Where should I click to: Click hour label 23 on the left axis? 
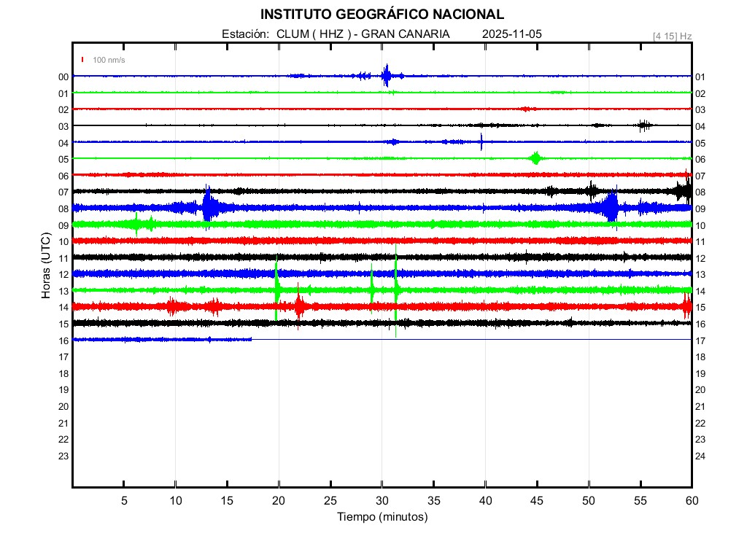(x=63, y=456)
